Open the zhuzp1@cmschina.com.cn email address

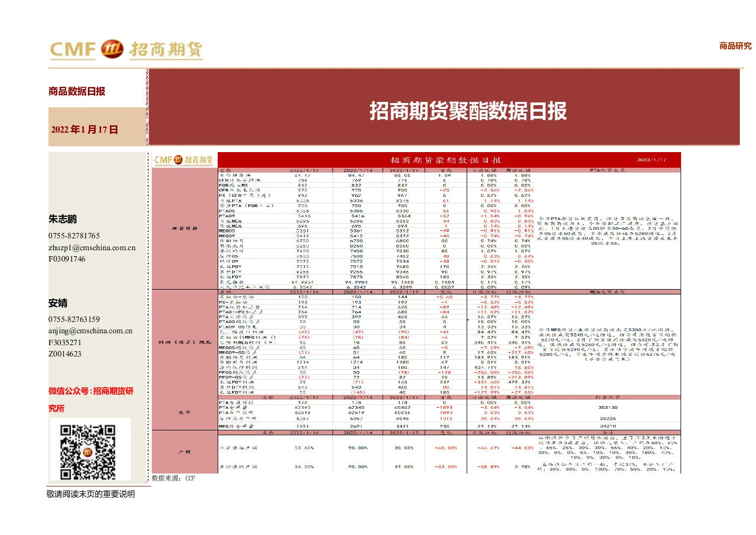(92, 248)
